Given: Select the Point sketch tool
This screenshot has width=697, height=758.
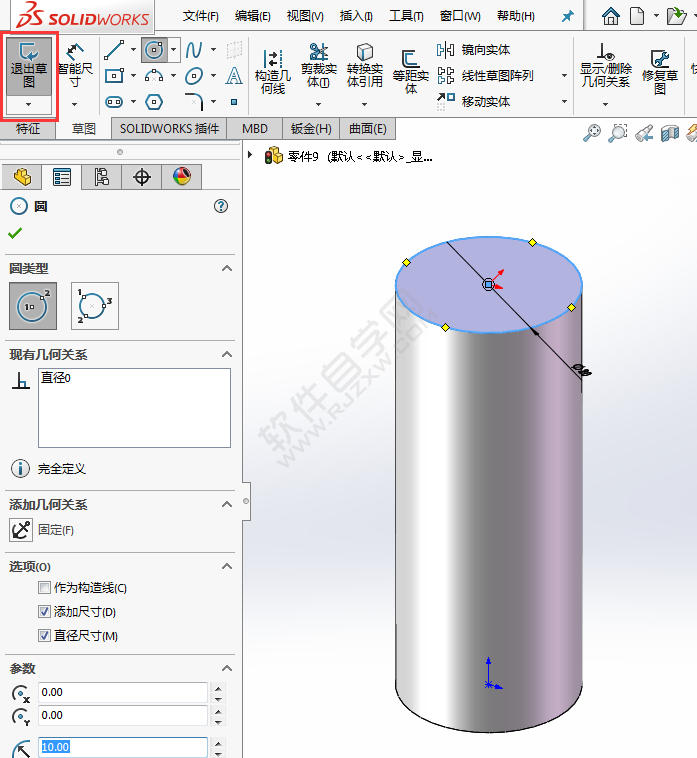Looking at the screenshot, I should click(234, 102).
